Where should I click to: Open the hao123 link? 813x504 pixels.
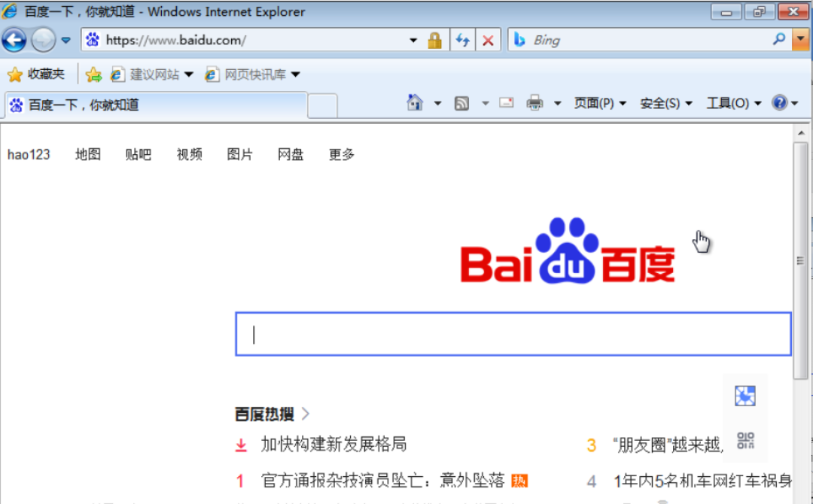(29, 154)
